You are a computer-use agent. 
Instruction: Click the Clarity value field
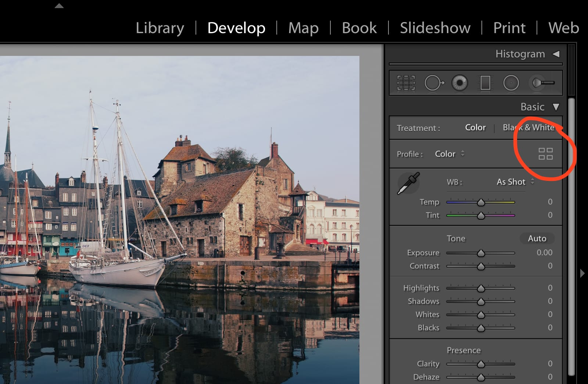click(550, 363)
